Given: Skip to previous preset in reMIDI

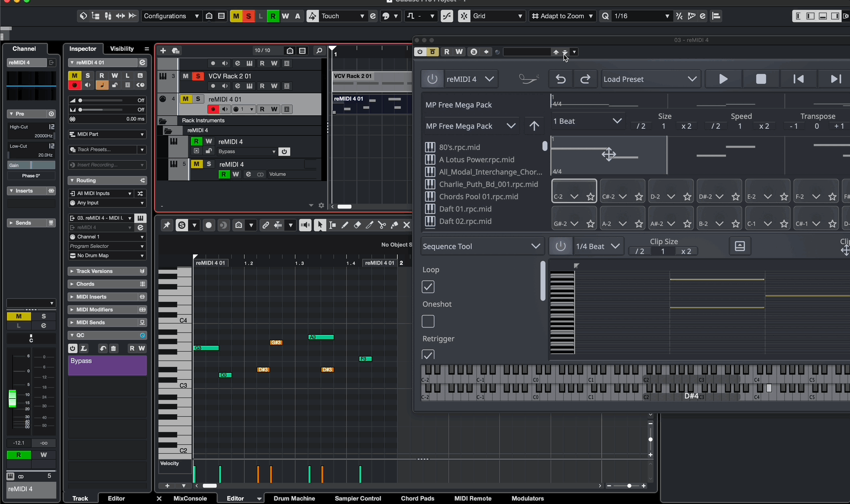Looking at the screenshot, I should click(798, 79).
